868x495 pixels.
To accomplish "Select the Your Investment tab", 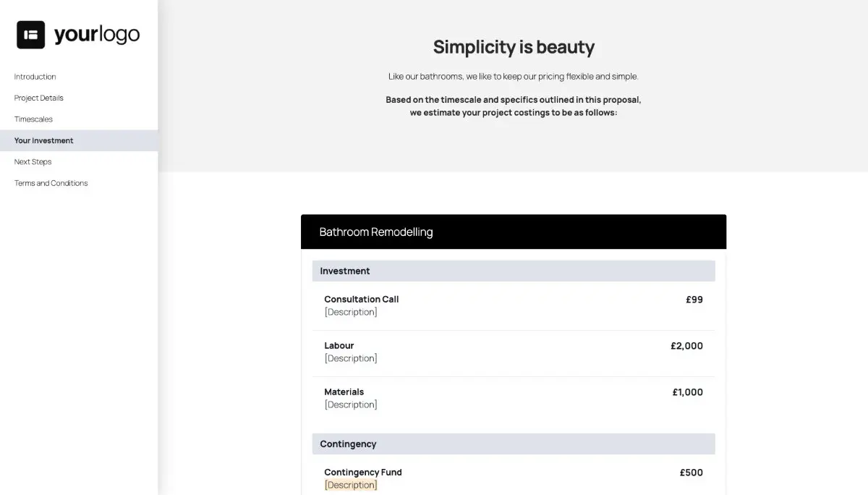I will pyautogui.click(x=43, y=140).
